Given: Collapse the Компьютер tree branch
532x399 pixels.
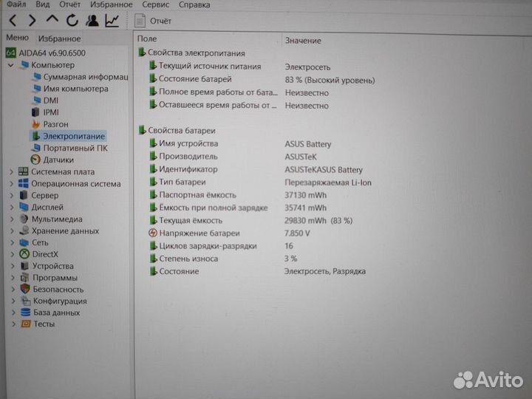Looking at the screenshot, I should (11, 65).
